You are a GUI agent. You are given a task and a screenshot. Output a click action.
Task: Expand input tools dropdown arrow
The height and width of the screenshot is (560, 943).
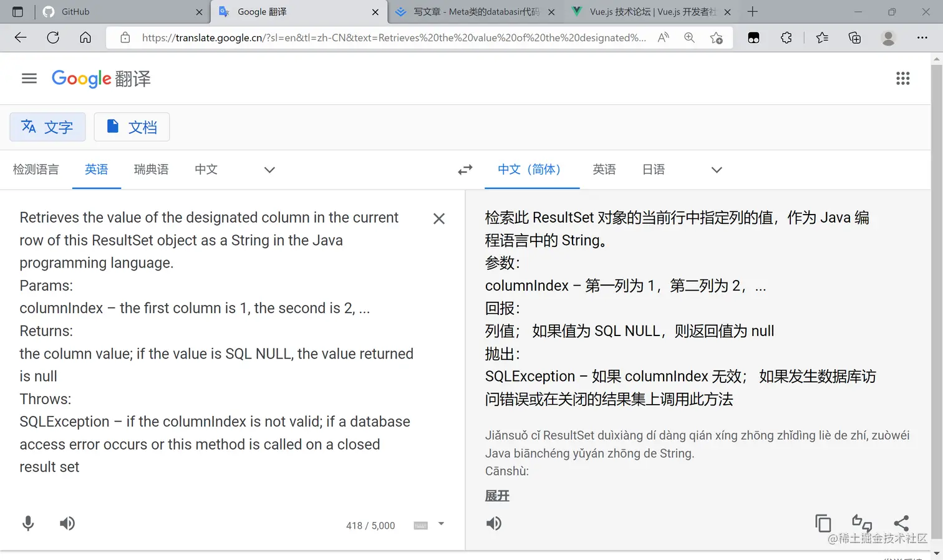click(x=441, y=524)
